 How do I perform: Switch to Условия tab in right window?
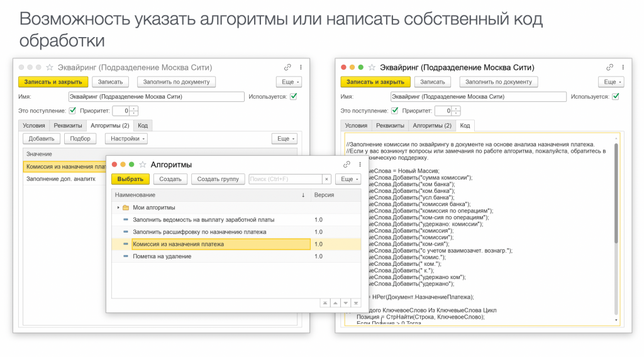pos(356,126)
